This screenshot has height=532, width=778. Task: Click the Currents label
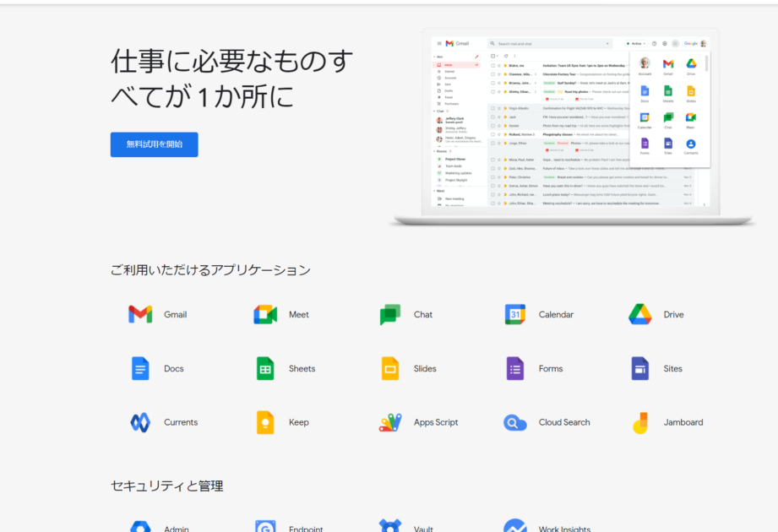click(x=181, y=422)
